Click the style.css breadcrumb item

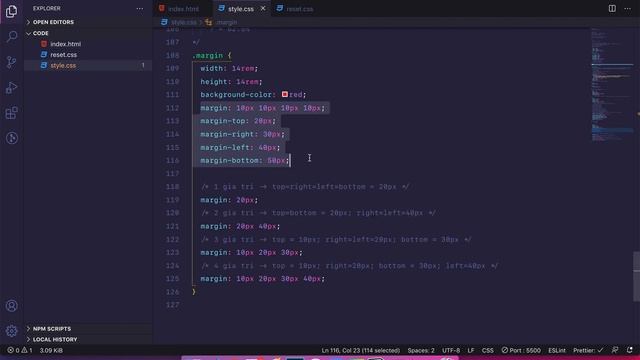coord(184,22)
